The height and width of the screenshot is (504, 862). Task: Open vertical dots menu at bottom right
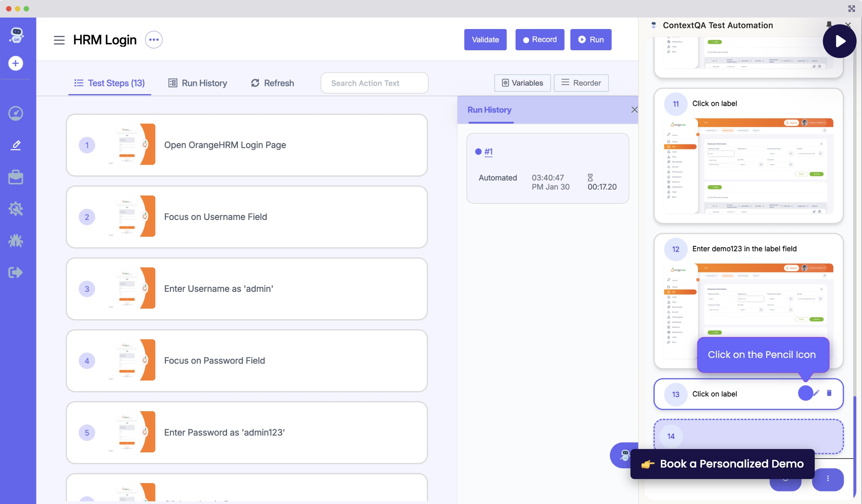[828, 479]
